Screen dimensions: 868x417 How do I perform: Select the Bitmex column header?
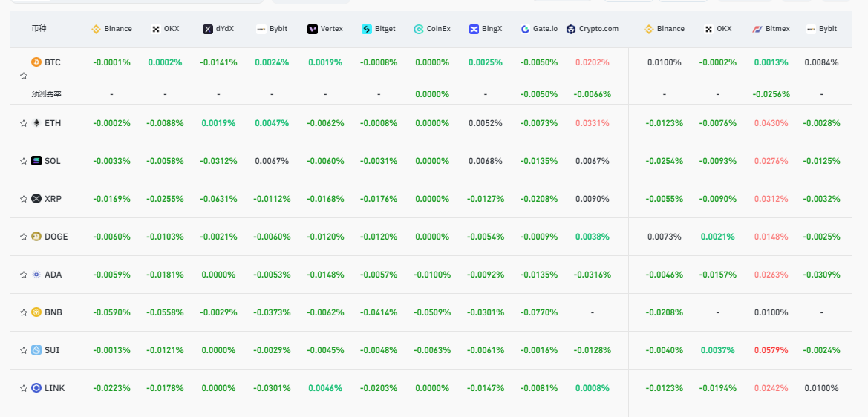(771, 29)
